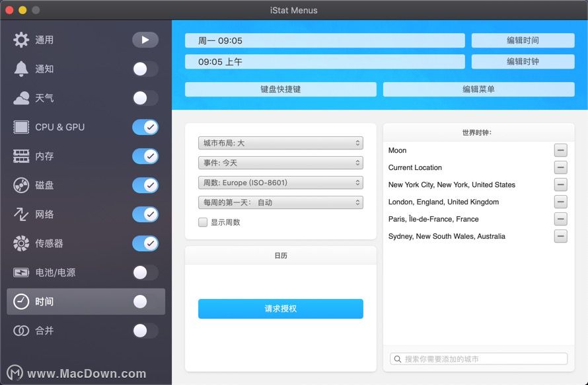Click the 传感器 sensor fan icon

(x=21, y=243)
